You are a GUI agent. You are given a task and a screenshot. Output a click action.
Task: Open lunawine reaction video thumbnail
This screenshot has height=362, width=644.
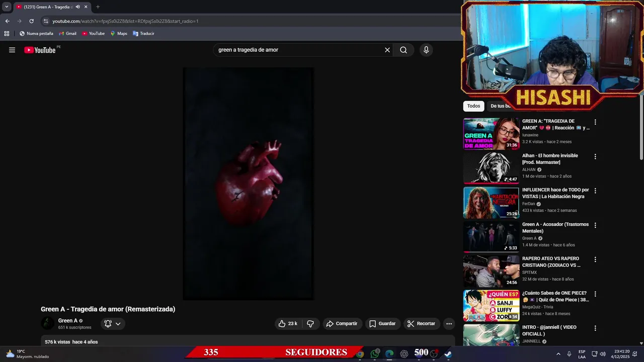491,134
